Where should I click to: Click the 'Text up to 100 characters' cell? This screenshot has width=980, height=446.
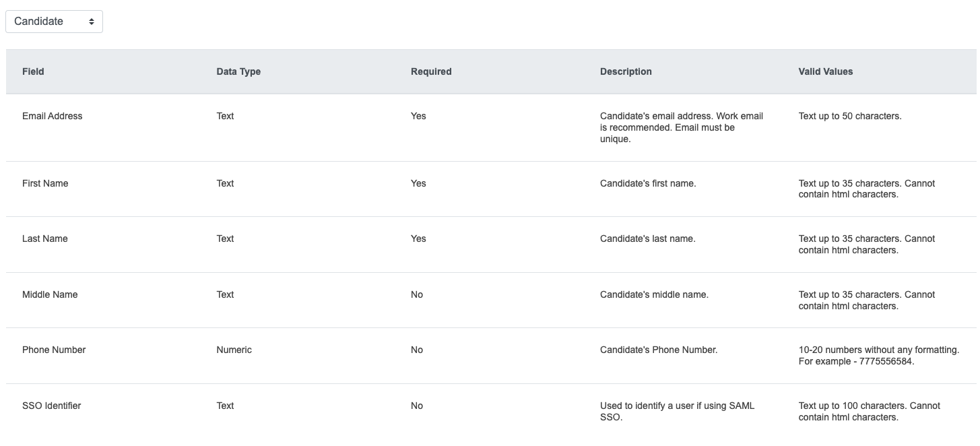[x=869, y=411]
